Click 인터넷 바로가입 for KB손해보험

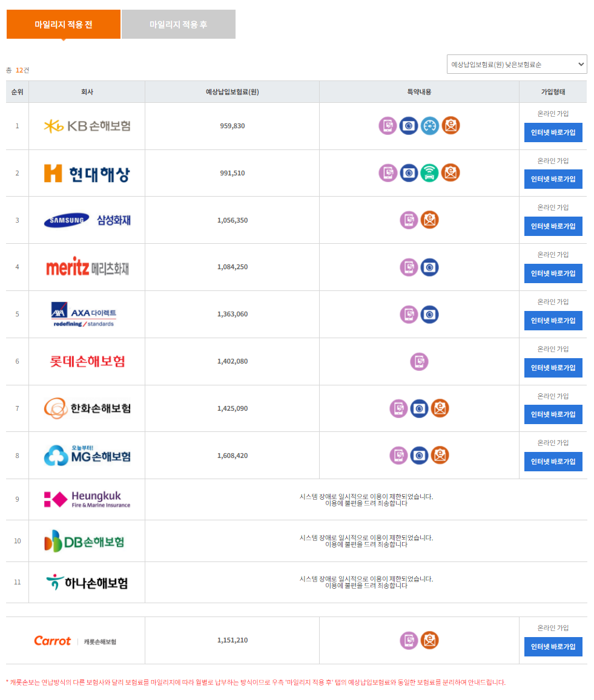click(x=553, y=132)
